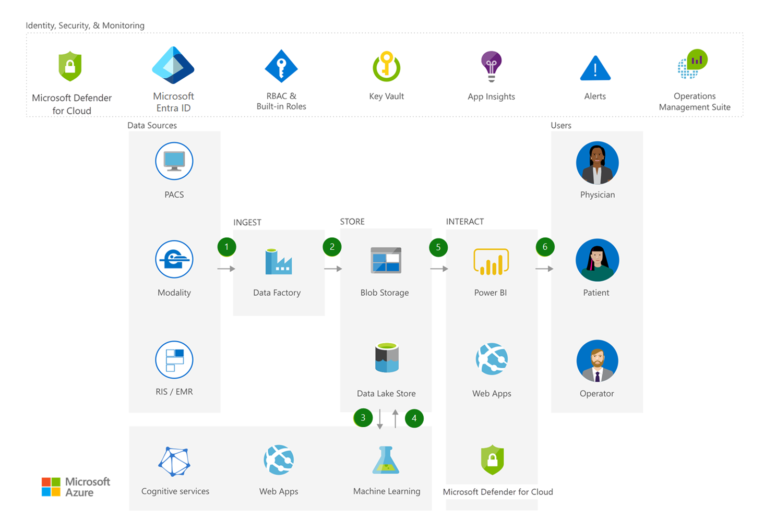The width and height of the screenshot is (776, 532).
Task: Click the Power BI icon
Action: (491, 262)
